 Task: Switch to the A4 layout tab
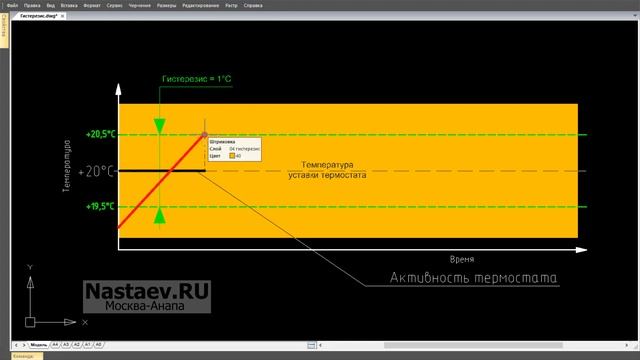pyautogui.click(x=55, y=345)
